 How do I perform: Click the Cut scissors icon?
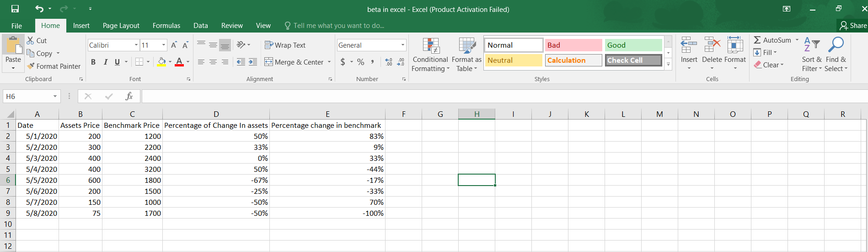point(31,40)
